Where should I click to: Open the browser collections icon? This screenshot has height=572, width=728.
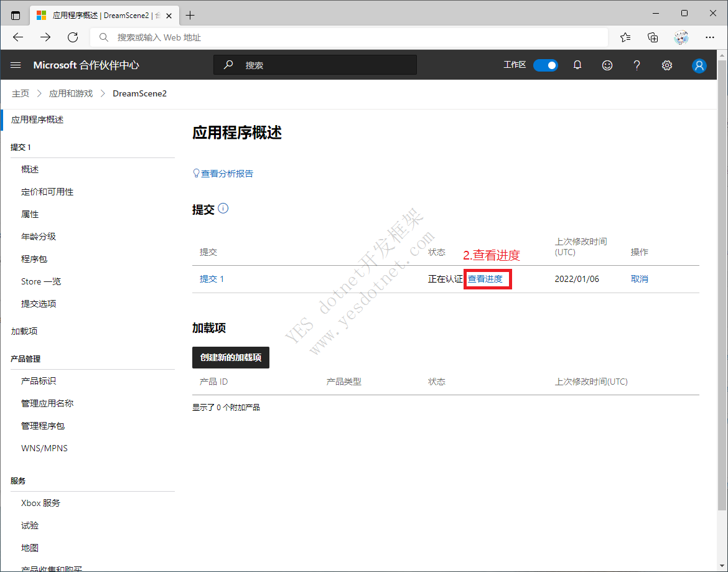(653, 37)
